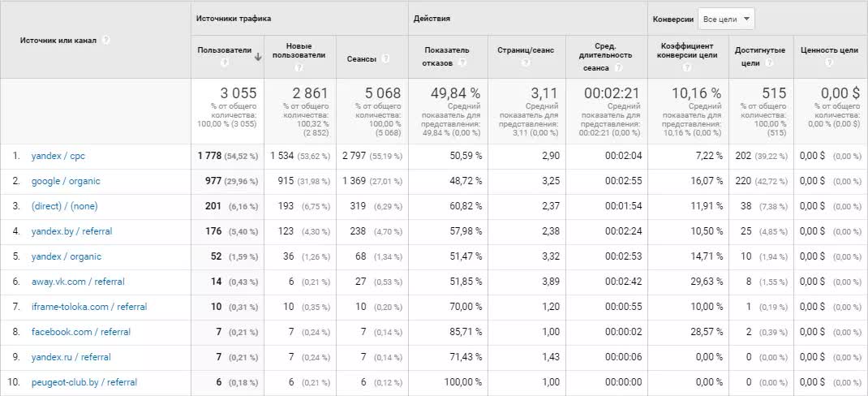The height and width of the screenshot is (396, 868).
Task: Click the sort arrow in Пользователи column
Action: 258,57
